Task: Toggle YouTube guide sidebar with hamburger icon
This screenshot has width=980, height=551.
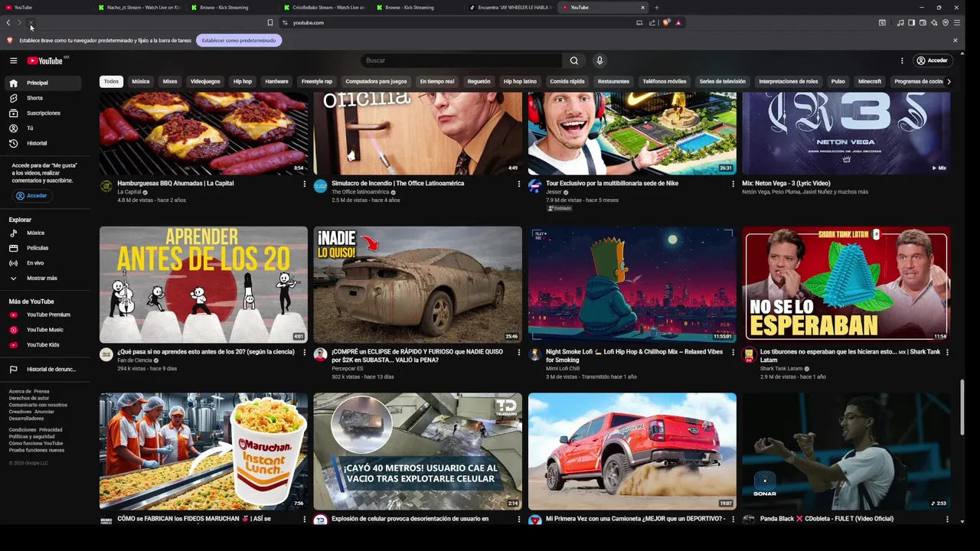Action: 13,60
